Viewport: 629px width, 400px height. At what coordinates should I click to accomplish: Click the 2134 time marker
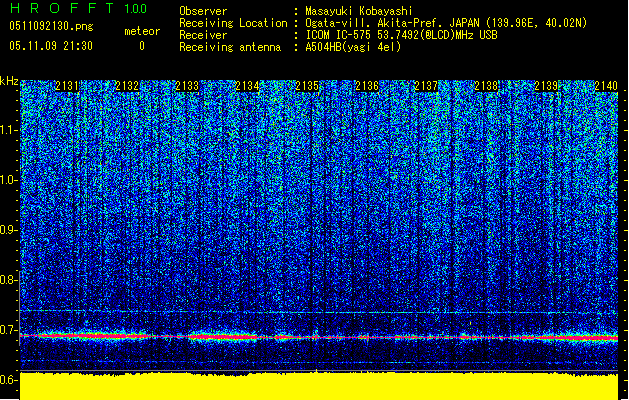247,86
